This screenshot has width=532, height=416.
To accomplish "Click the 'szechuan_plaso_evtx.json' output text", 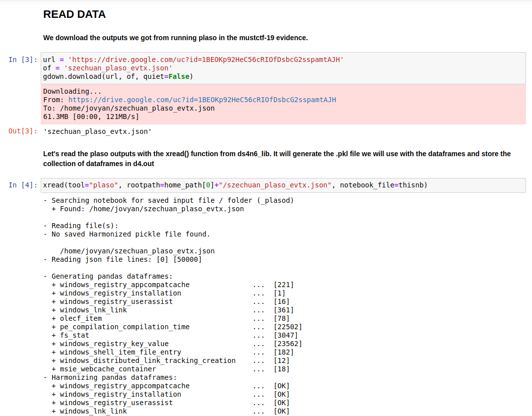I will click(x=97, y=131).
